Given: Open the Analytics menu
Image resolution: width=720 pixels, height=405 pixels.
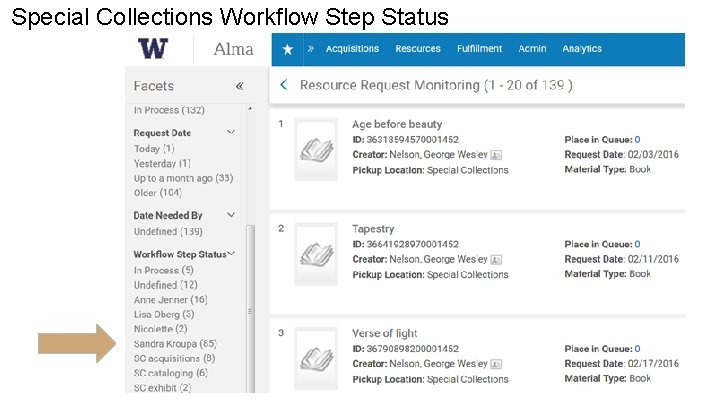Looking at the screenshot, I should click(582, 49).
